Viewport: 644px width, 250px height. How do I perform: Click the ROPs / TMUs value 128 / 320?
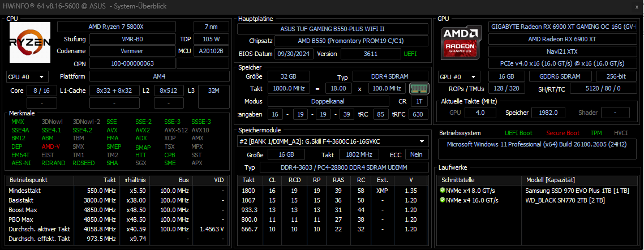pos(506,89)
